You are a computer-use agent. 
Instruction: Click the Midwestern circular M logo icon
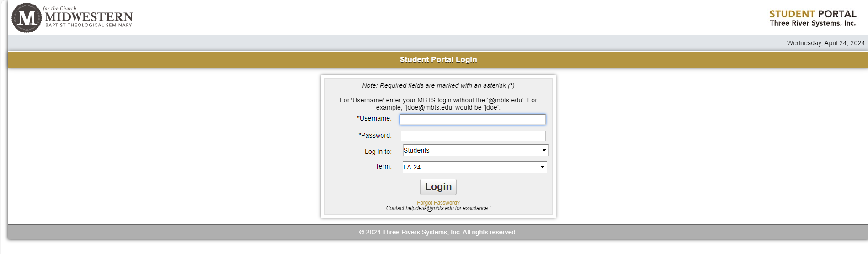26,18
